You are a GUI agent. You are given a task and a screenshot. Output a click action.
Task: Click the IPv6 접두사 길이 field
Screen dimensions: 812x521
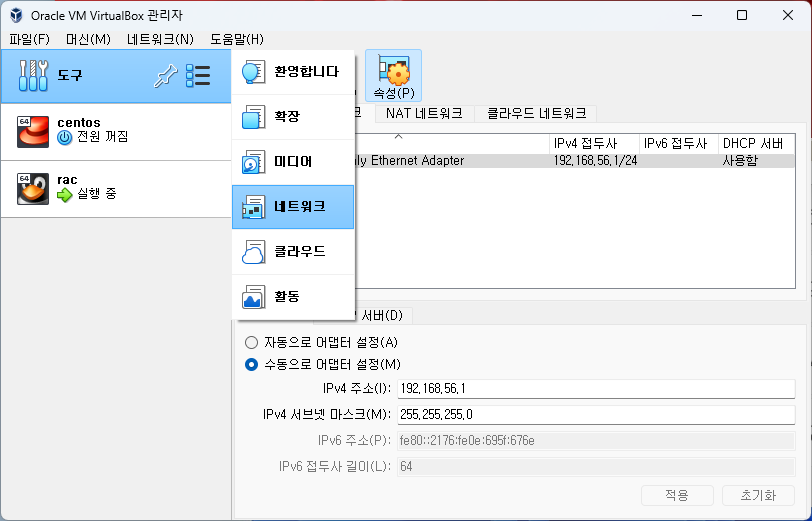pos(596,467)
